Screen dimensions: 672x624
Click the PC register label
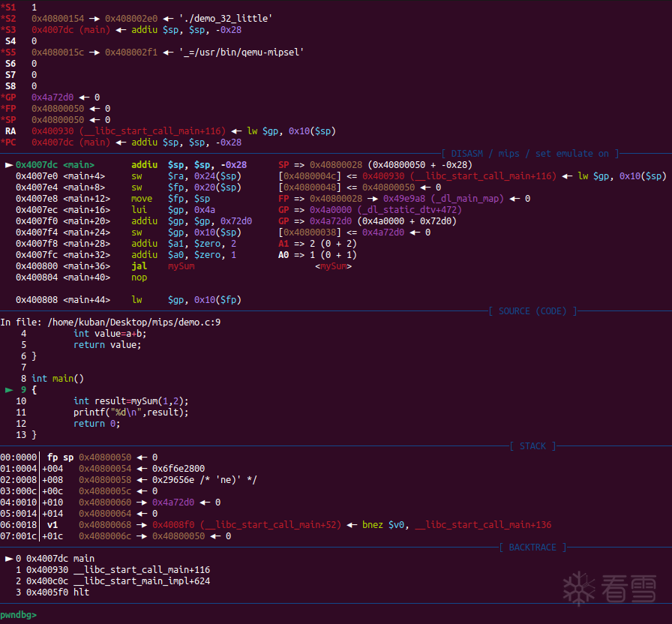click(x=9, y=142)
